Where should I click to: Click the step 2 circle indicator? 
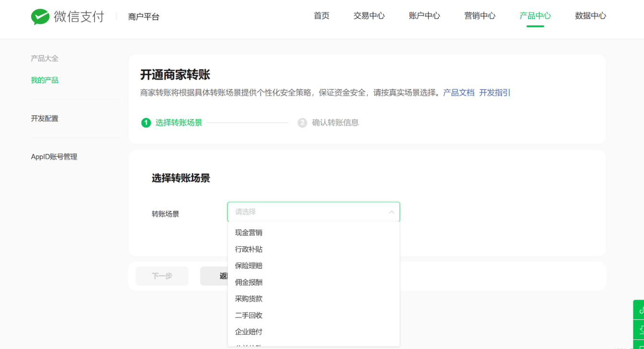coord(302,123)
